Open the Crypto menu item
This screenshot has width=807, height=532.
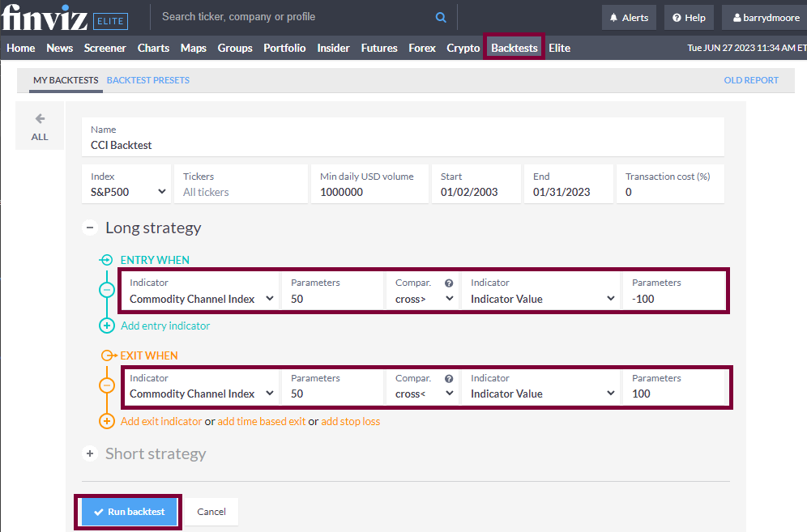(463, 48)
